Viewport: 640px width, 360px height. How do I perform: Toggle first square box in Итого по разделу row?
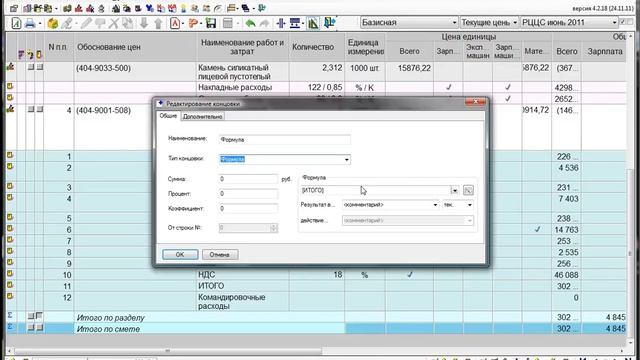(31, 316)
